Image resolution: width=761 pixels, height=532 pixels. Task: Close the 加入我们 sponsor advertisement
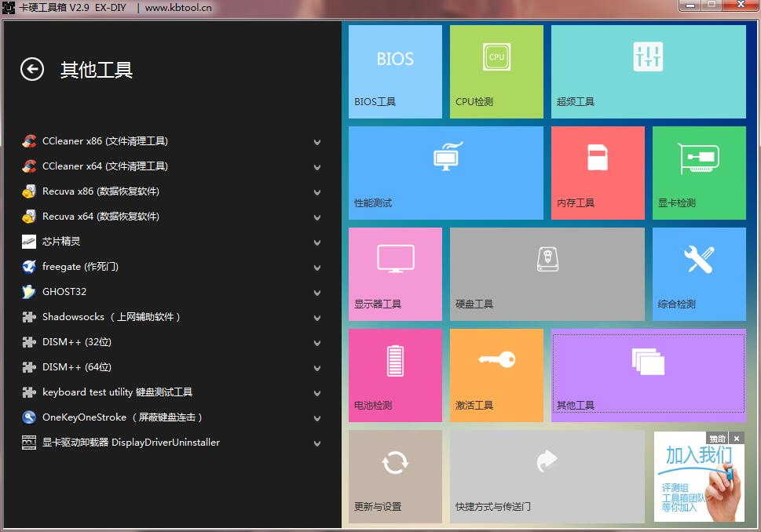pyautogui.click(x=737, y=439)
